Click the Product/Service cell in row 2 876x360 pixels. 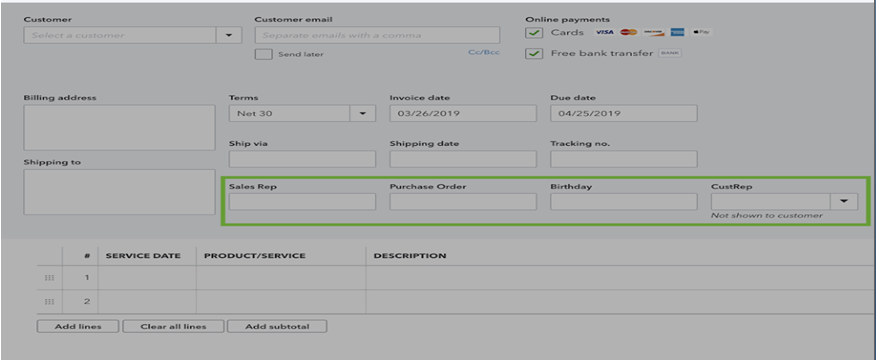tap(281, 302)
